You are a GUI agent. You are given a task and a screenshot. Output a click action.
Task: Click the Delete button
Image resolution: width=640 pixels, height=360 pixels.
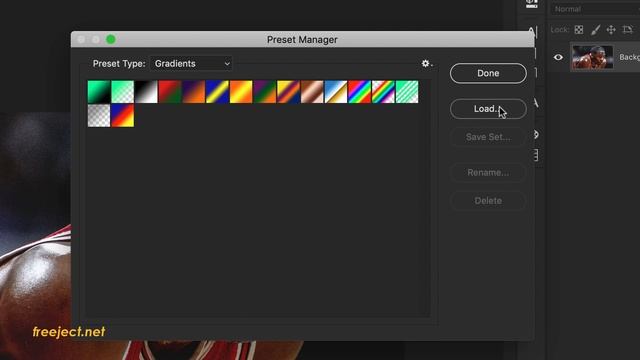click(488, 201)
